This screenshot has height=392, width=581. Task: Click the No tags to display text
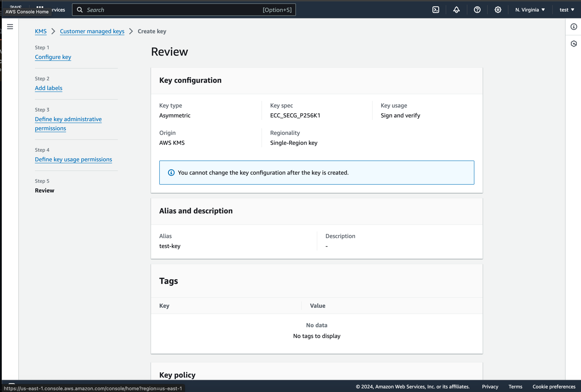tap(317, 336)
